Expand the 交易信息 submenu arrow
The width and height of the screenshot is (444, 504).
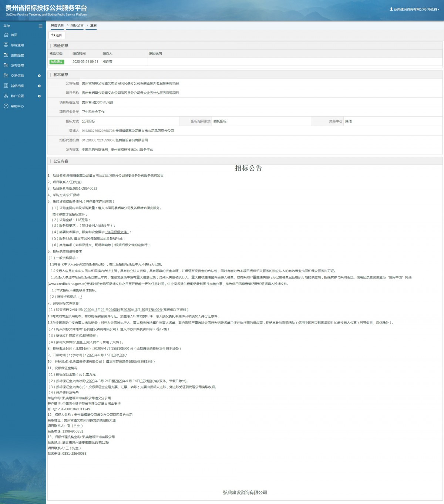(39, 76)
